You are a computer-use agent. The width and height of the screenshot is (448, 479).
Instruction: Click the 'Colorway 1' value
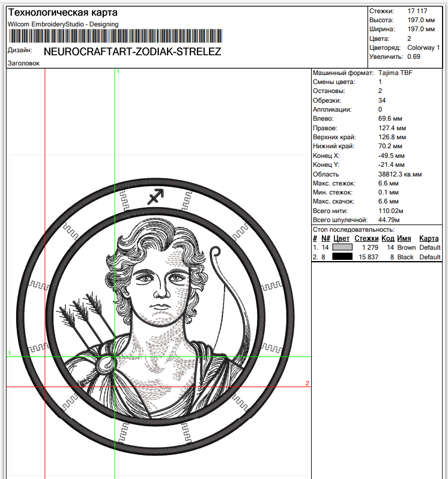423,47
